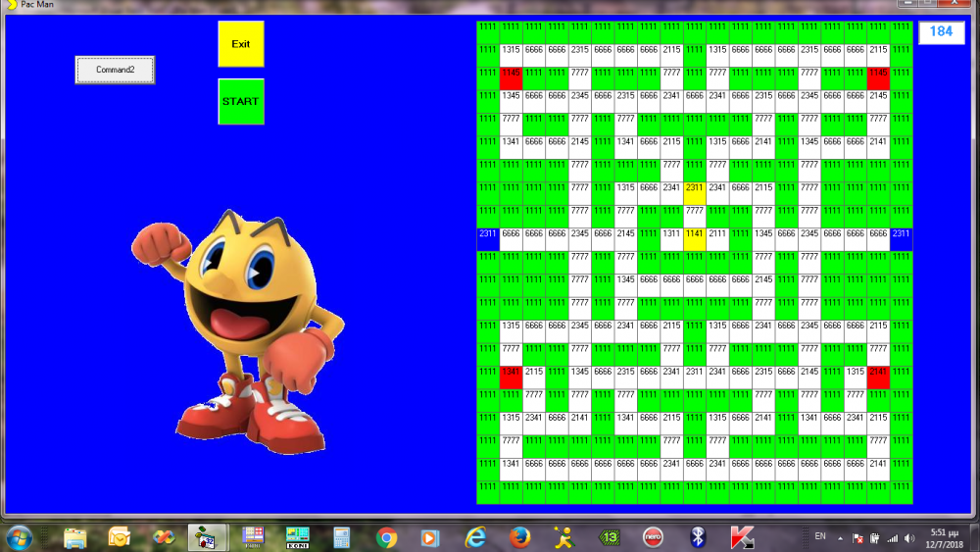980x552 pixels.
Task: Select the yellow 2311 maze cell
Action: 695,193
